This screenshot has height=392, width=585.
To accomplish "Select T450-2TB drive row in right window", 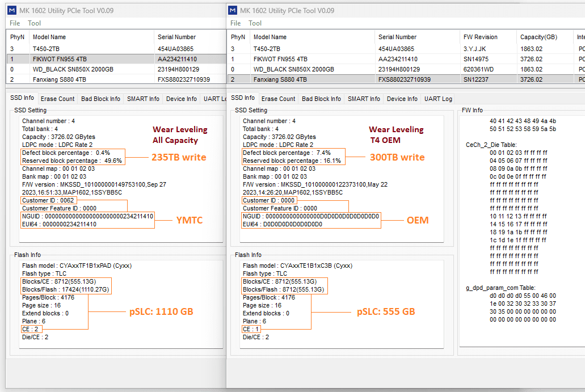I will (x=406, y=49).
